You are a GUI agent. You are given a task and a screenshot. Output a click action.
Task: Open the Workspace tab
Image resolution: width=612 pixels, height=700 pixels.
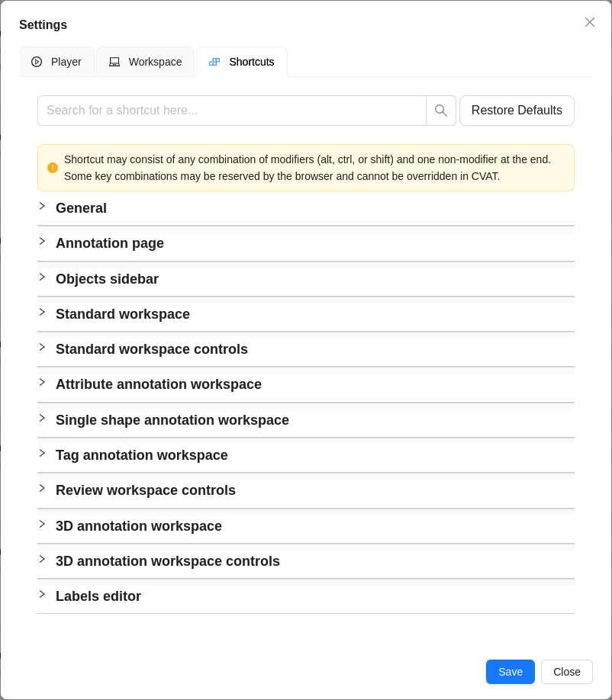click(146, 62)
